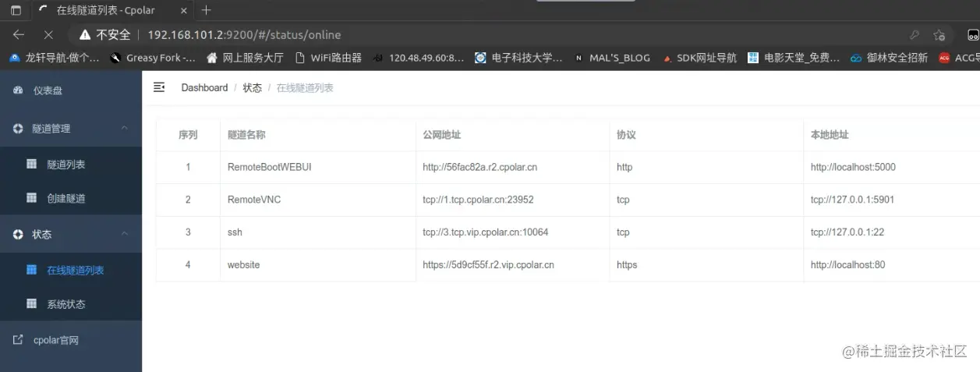Image resolution: width=980 pixels, height=372 pixels.
Task: Click https://5d9cf55f.r2.vip.cpolar.cn public address
Action: [488, 265]
